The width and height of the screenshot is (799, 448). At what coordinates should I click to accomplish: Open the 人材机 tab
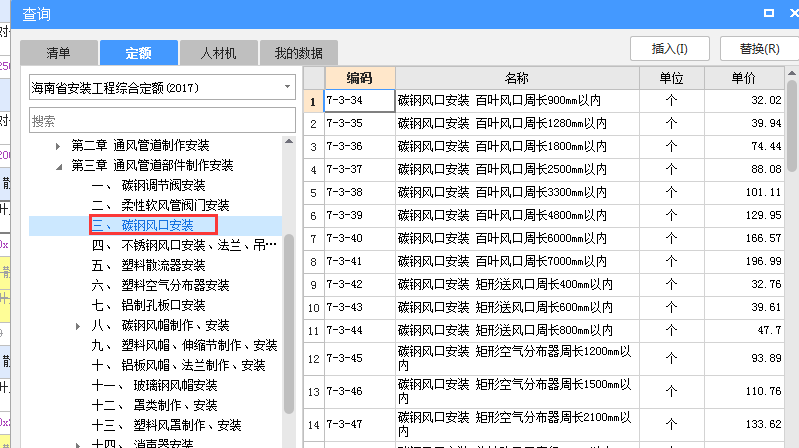(x=219, y=53)
